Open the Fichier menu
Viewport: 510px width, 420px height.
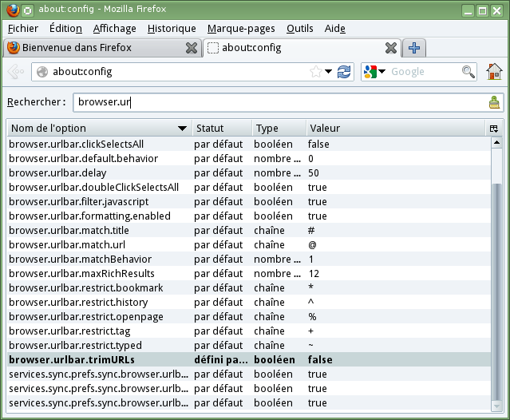click(x=23, y=29)
